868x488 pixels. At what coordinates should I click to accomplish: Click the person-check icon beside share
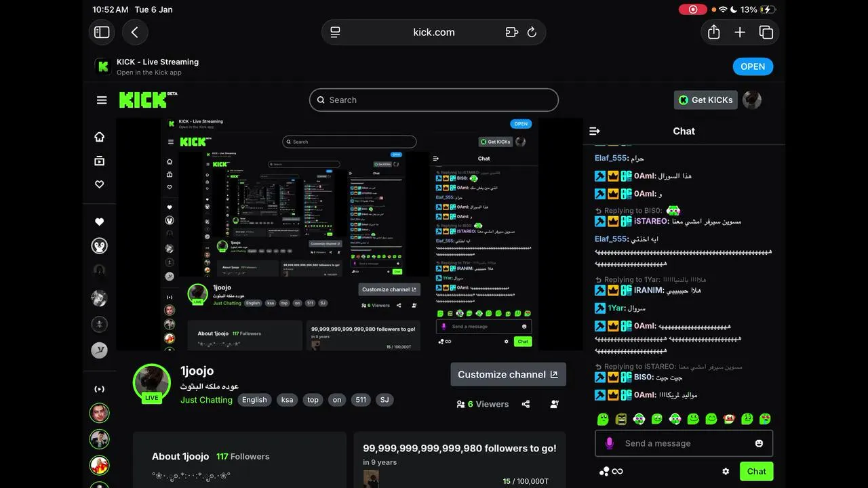pos(555,404)
